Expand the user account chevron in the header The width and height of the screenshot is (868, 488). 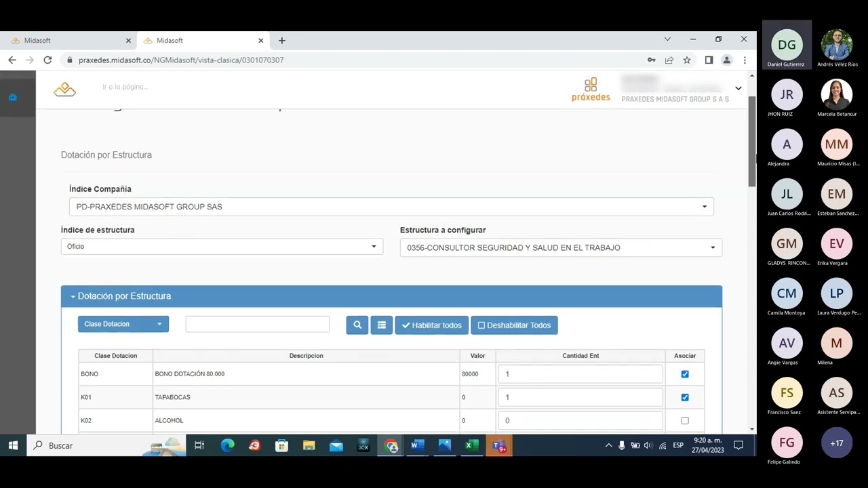click(738, 88)
